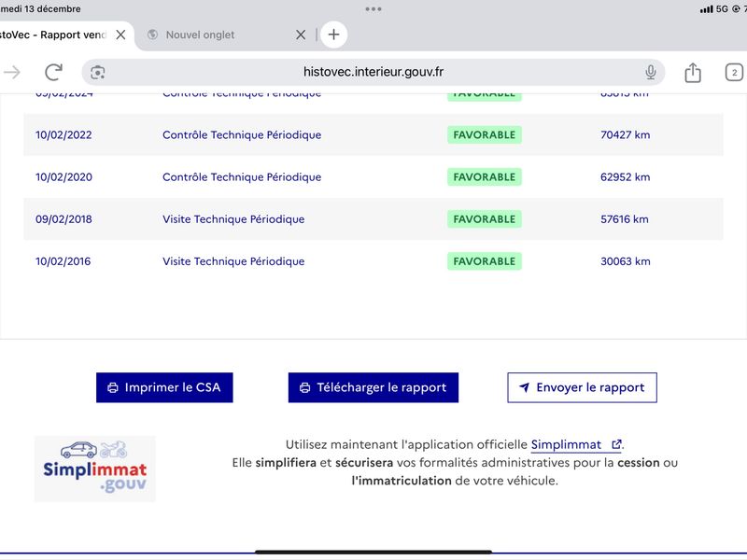The height and width of the screenshot is (560, 747).
Task: Tap the Simplimmat.gouv logo image
Action: coord(95,469)
